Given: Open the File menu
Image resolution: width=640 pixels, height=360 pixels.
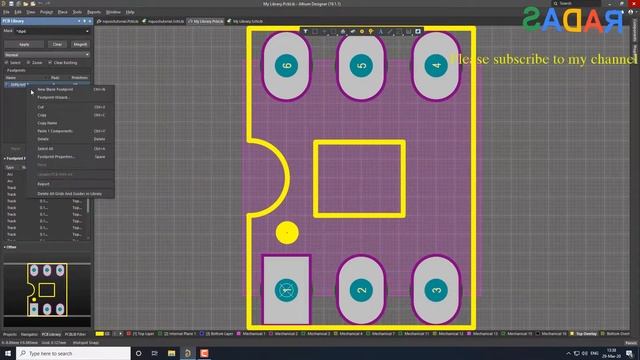Looking at the screenshot, I should (7, 12).
